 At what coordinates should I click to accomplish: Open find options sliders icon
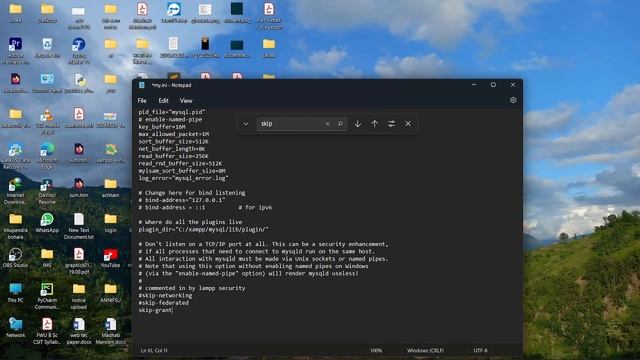coord(391,124)
